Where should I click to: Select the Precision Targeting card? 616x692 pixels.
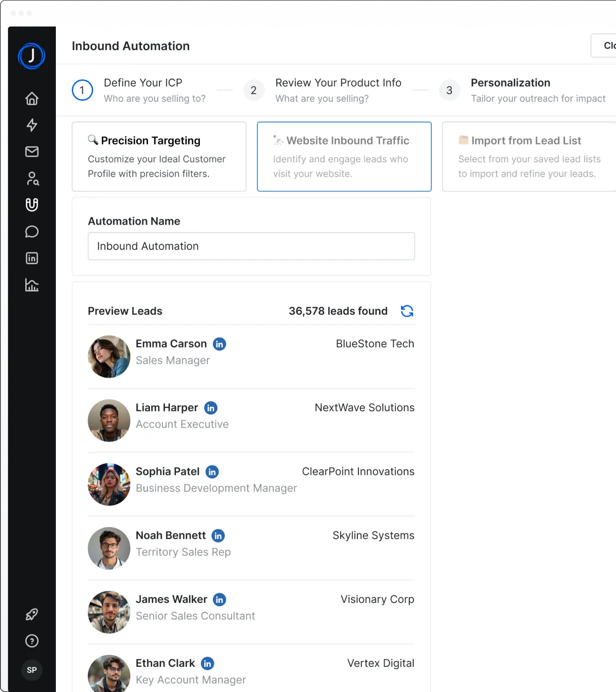click(159, 157)
